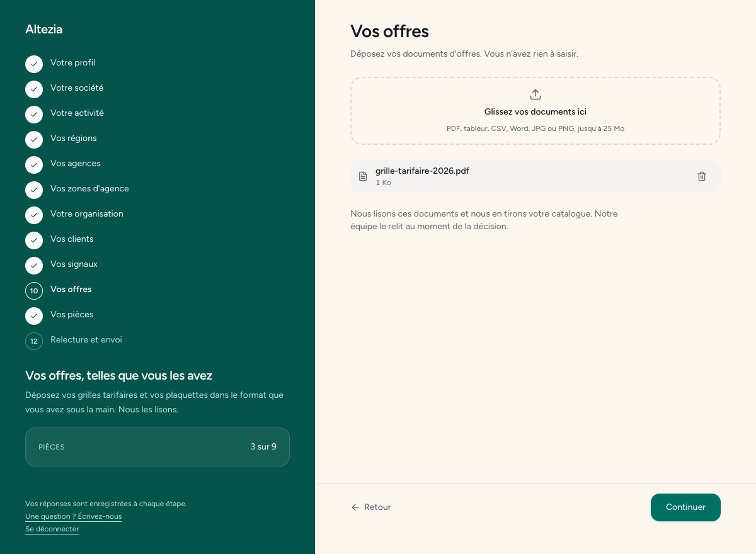Click the Continuer button
The height and width of the screenshot is (554, 756).
click(685, 507)
